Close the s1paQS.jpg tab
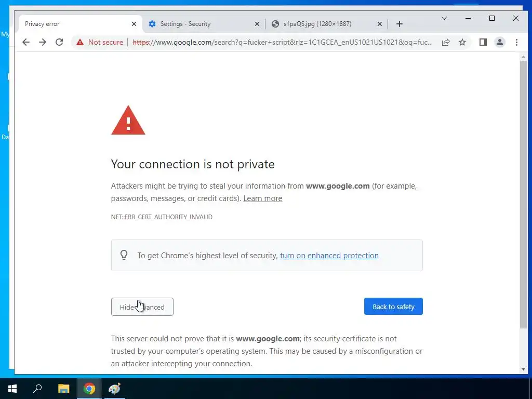This screenshot has height=399, width=532. pyautogui.click(x=380, y=24)
